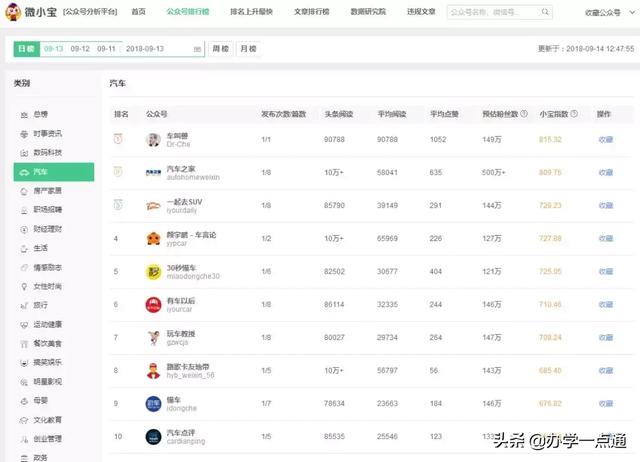Open the hyb_weixin_56 account
The image size is (640, 462).
[190, 375]
